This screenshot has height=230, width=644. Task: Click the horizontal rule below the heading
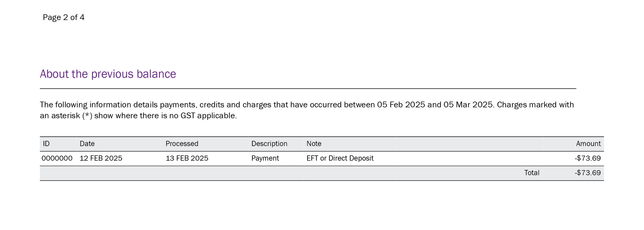pyautogui.click(x=308, y=89)
